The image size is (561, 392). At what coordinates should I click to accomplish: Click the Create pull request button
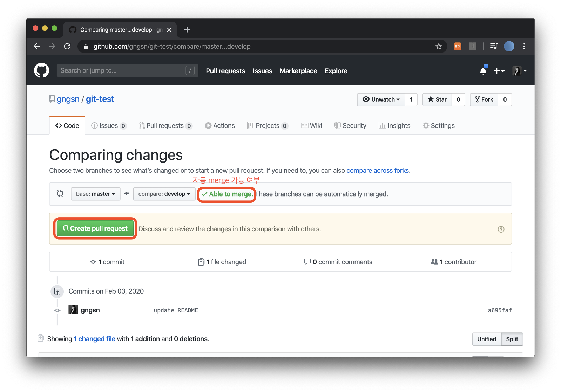[95, 228]
